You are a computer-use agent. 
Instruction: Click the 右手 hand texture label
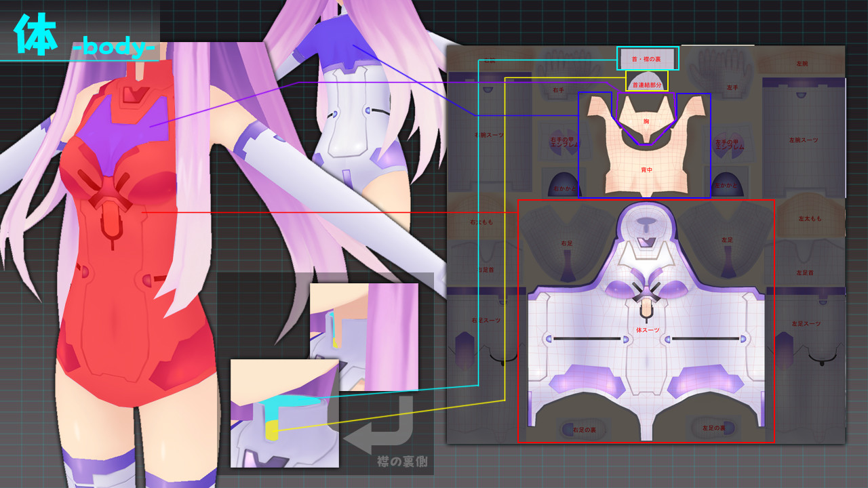point(559,89)
